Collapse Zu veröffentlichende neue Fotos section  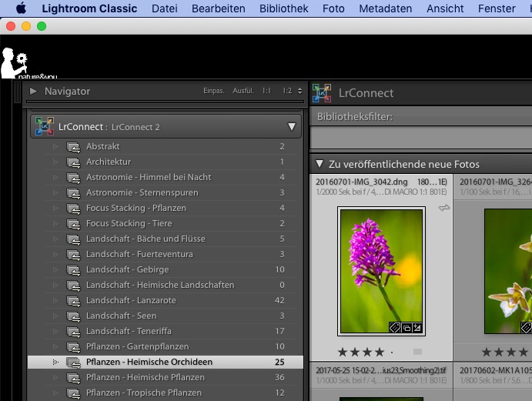click(320, 164)
